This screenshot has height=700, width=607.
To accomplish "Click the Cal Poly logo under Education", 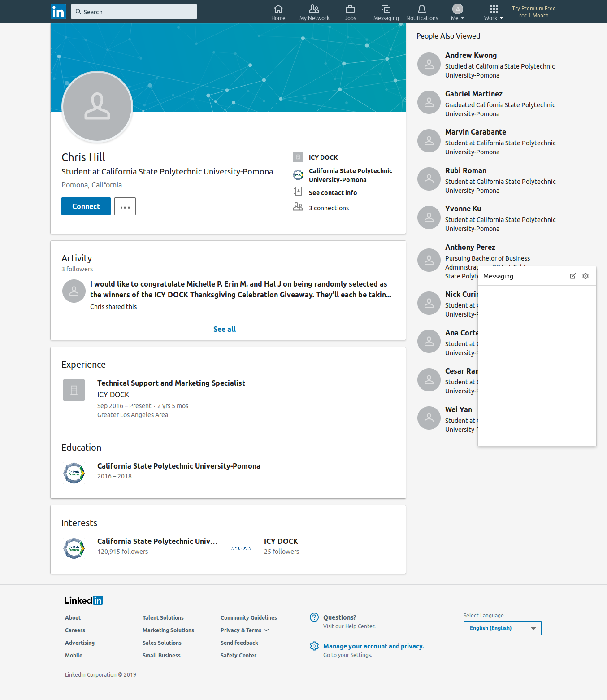I will click(x=74, y=473).
